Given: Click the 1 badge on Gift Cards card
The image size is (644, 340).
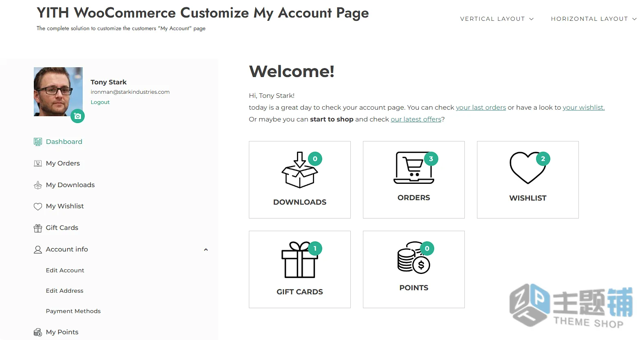Looking at the screenshot, I should click(x=315, y=249).
